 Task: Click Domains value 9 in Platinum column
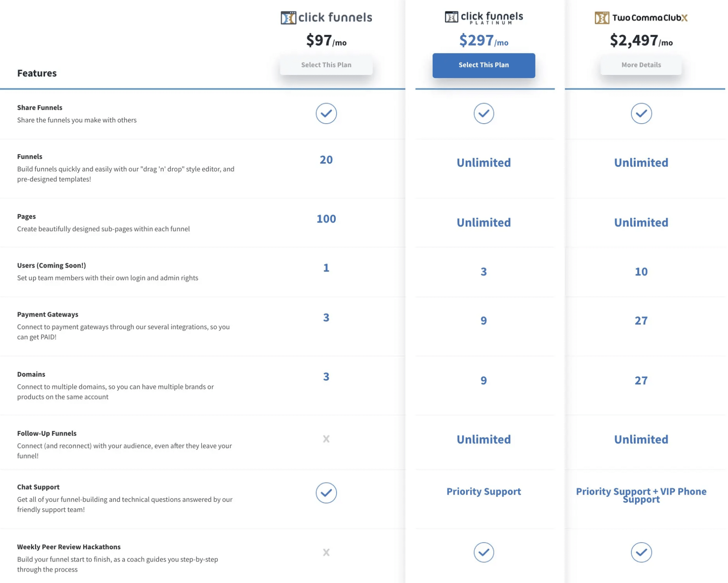click(484, 381)
